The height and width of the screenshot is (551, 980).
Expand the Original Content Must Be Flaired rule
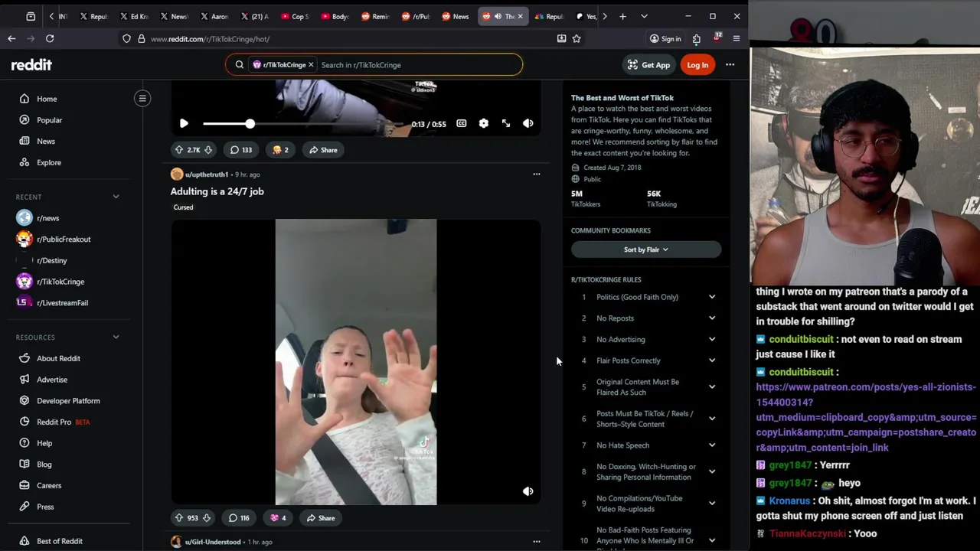click(712, 387)
